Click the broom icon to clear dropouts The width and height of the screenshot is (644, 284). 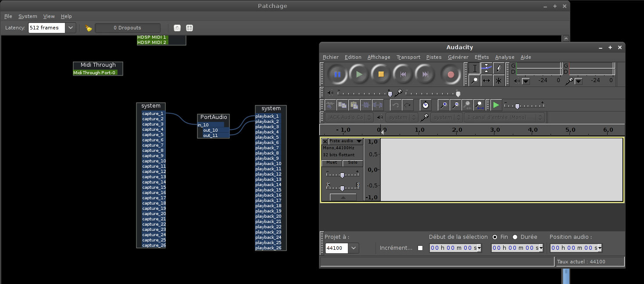[89, 28]
